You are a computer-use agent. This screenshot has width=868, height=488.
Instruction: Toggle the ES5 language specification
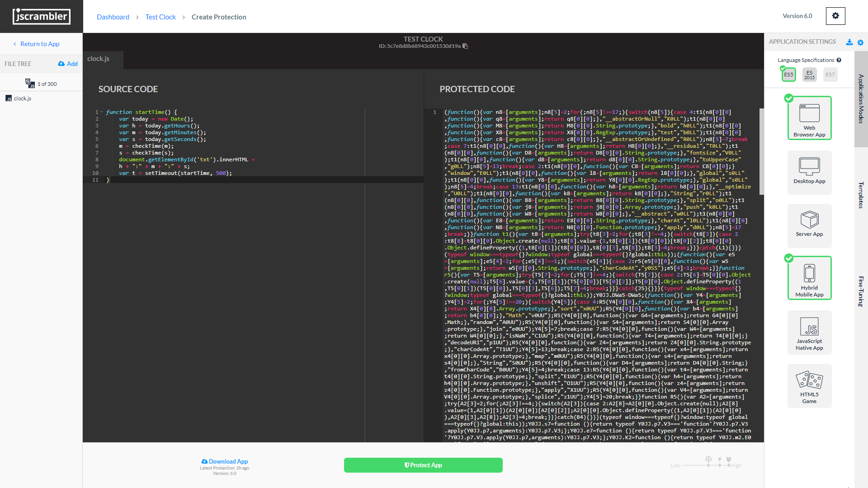point(788,75)
